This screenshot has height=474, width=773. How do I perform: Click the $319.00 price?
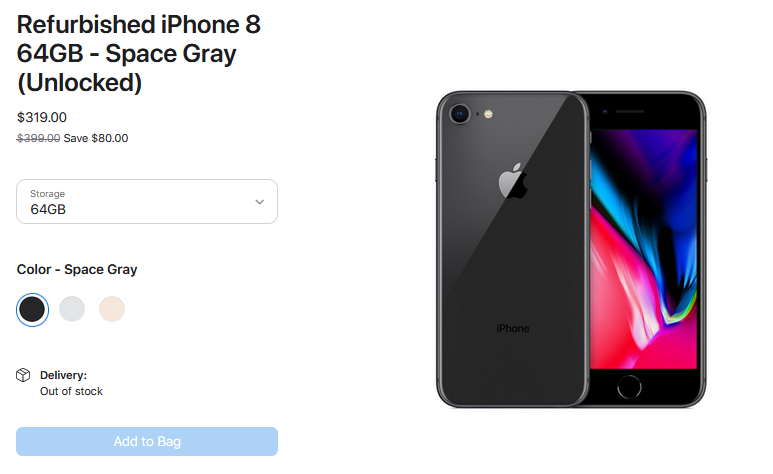coord(42,117)
